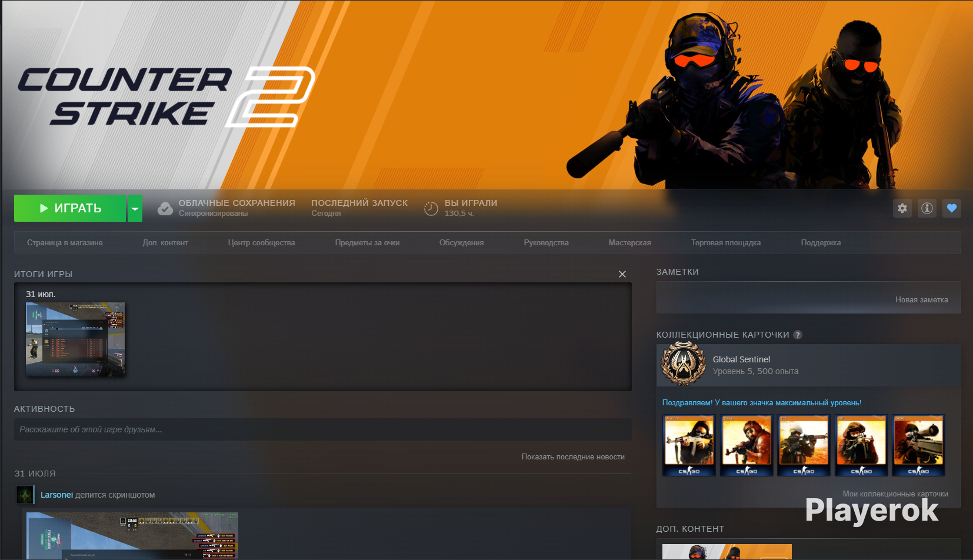
Task: Open Предметы за очки tab
Action: click(368, 243)
